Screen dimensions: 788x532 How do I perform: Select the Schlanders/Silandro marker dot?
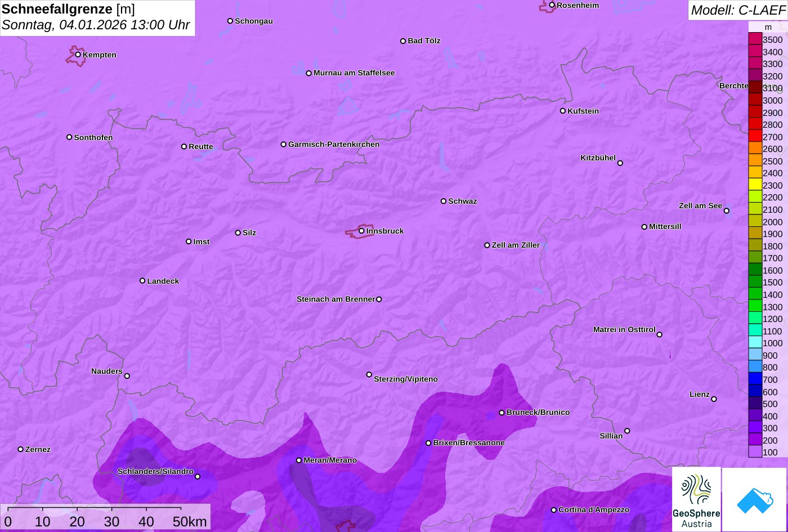[x=198, y=477]
